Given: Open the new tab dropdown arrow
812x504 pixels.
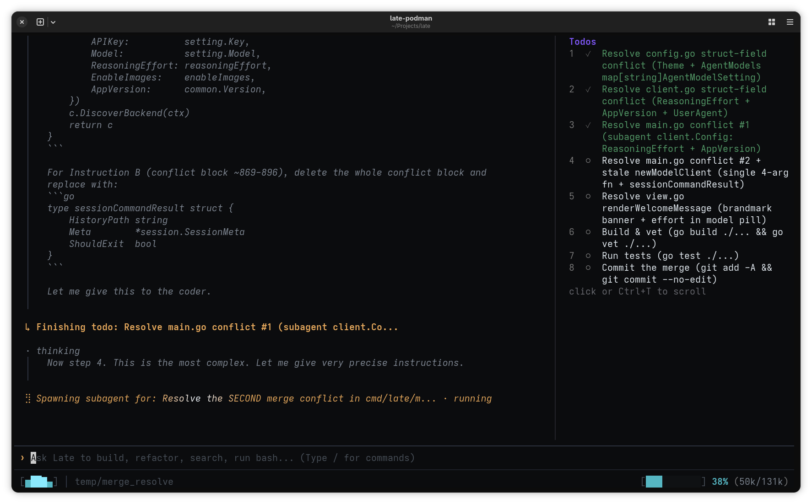Looking at the screenshot, I should [53, 22].
